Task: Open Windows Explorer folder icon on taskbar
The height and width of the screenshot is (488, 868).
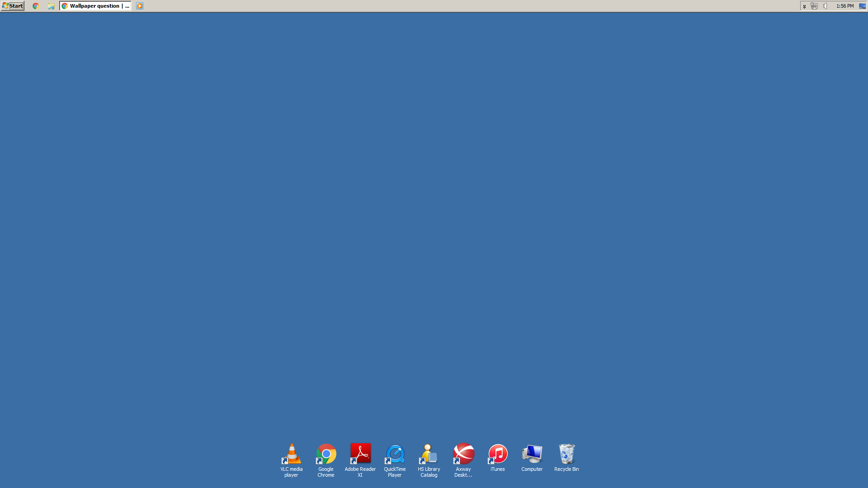Action: click(51, 6)
